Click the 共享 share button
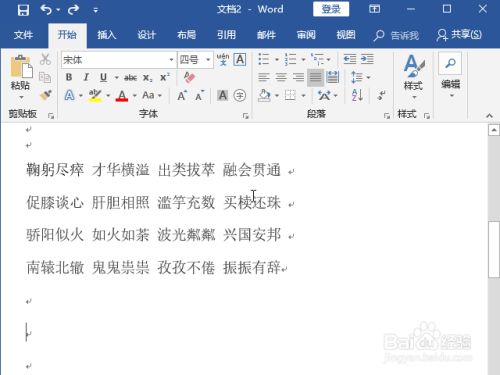Screen dimensions: 500x375 459,35
